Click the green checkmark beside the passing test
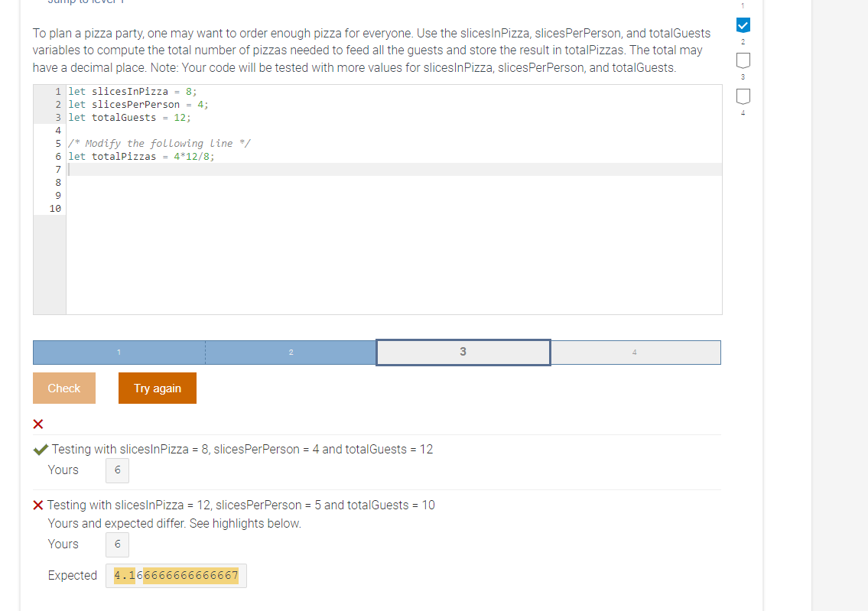868x611 pixels. (x=40, y=449)
